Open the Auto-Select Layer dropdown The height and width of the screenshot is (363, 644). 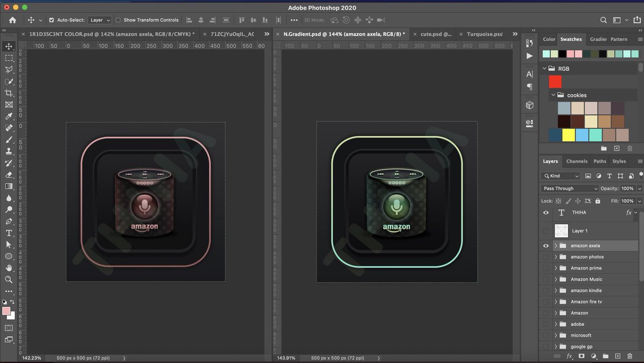point(100,20)
